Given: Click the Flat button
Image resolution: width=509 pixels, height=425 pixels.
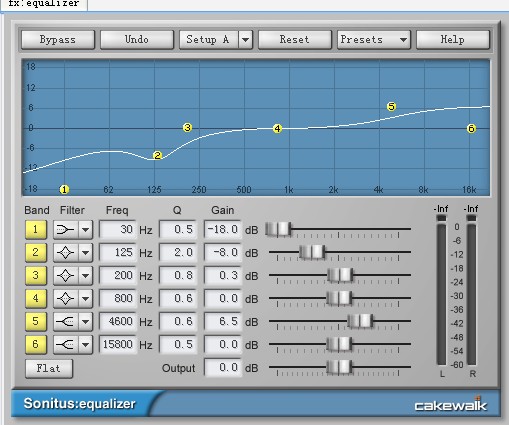Looking at the screenshot, I should (x=49, y=368).
